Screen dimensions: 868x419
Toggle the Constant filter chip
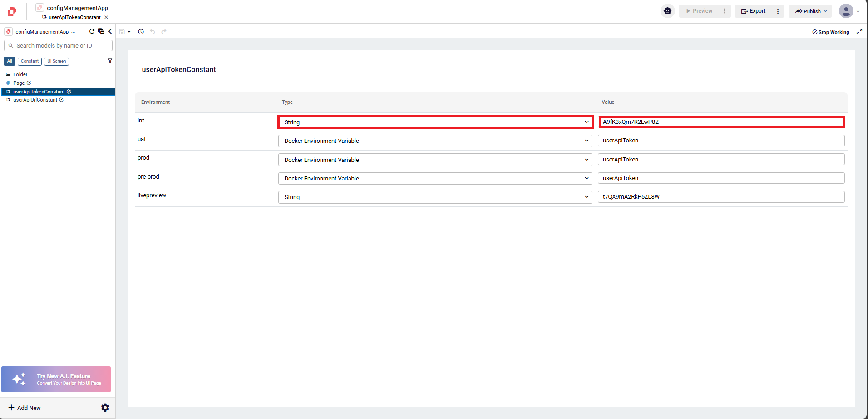coord(30,61)
